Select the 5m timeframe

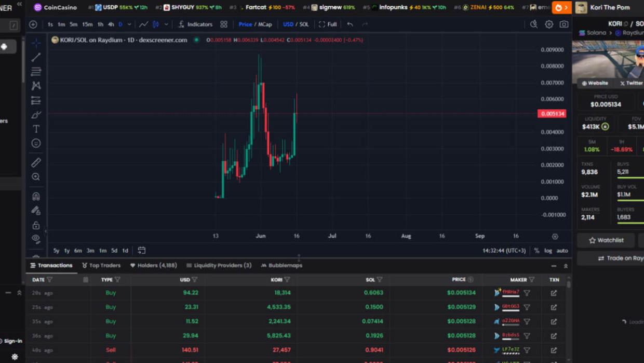click(x=74, y=24)
